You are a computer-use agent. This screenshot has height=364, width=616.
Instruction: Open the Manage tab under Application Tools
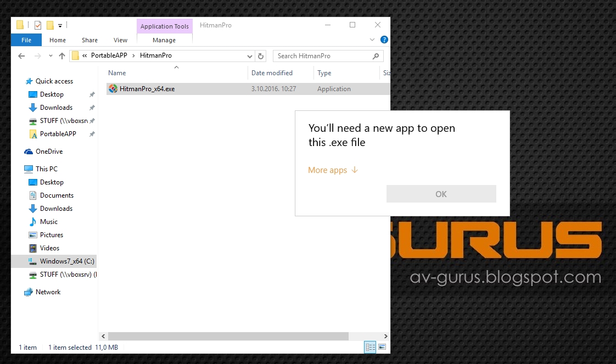pyautogui.click(x=164, y=40)
